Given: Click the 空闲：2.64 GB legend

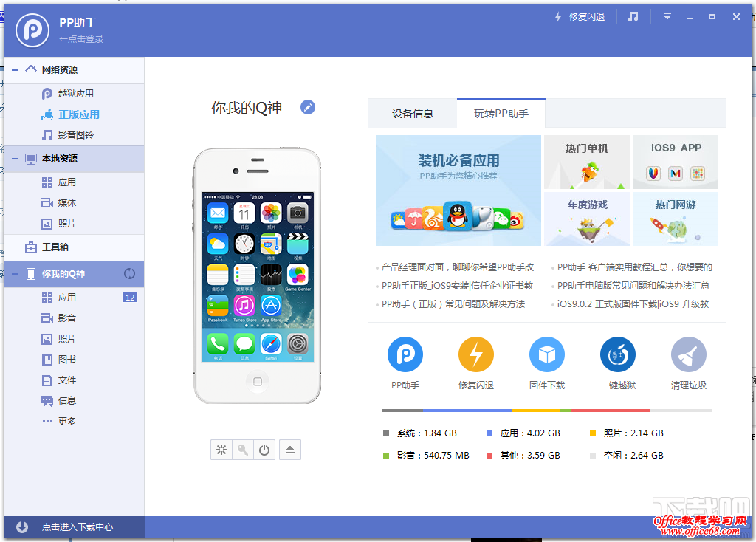Looking at the screenshot, I should click(627, 456).
